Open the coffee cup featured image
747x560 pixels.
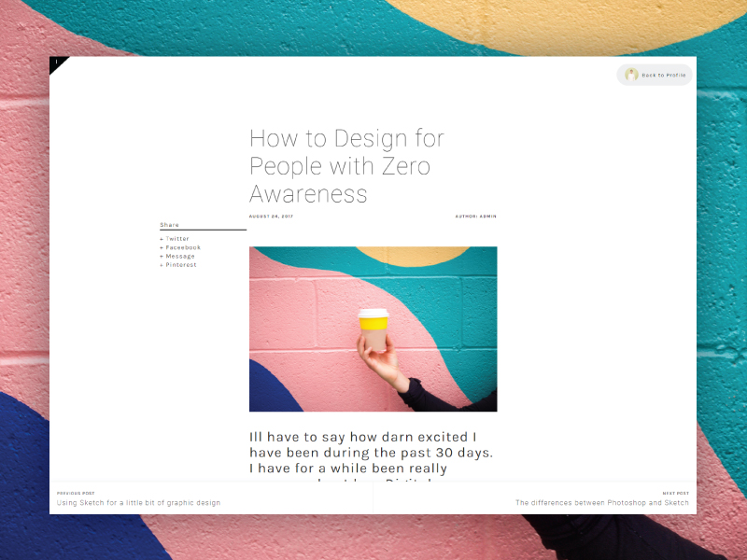pos(373,329)
